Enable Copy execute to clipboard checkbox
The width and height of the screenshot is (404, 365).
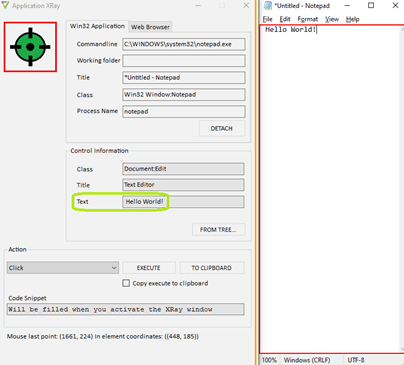(126, 283)
